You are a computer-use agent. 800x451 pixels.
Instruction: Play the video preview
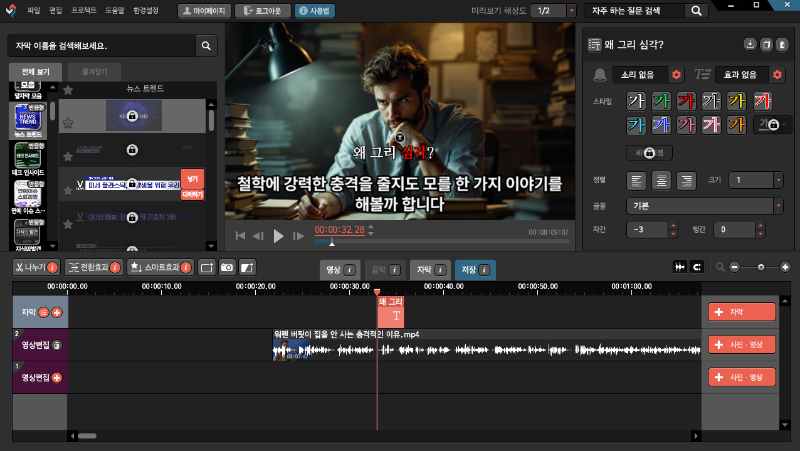279,236
